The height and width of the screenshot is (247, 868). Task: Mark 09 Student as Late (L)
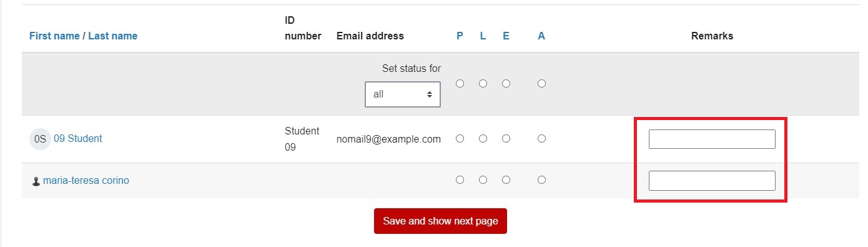click(x=483, y=139)
